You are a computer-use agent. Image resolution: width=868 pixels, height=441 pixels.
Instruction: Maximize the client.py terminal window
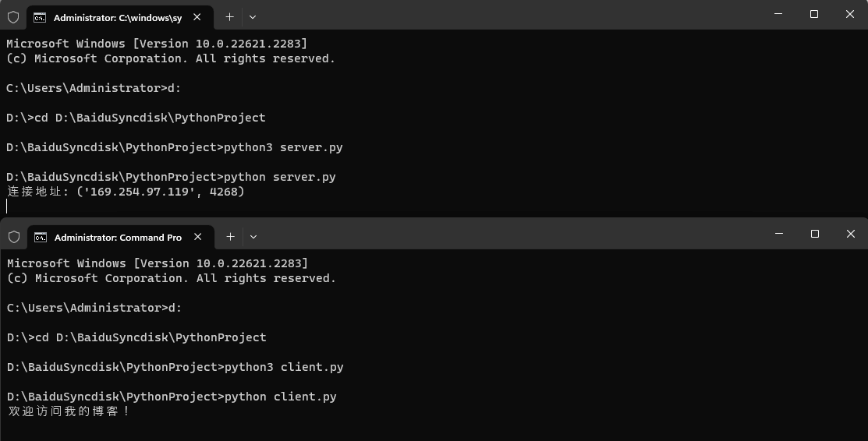pos(815,234)
